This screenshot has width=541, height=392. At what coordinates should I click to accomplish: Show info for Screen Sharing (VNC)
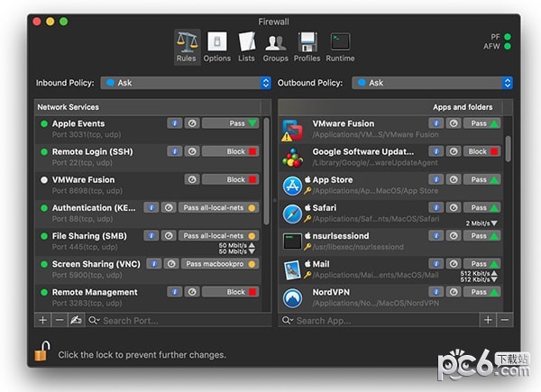tap(154, 264)
